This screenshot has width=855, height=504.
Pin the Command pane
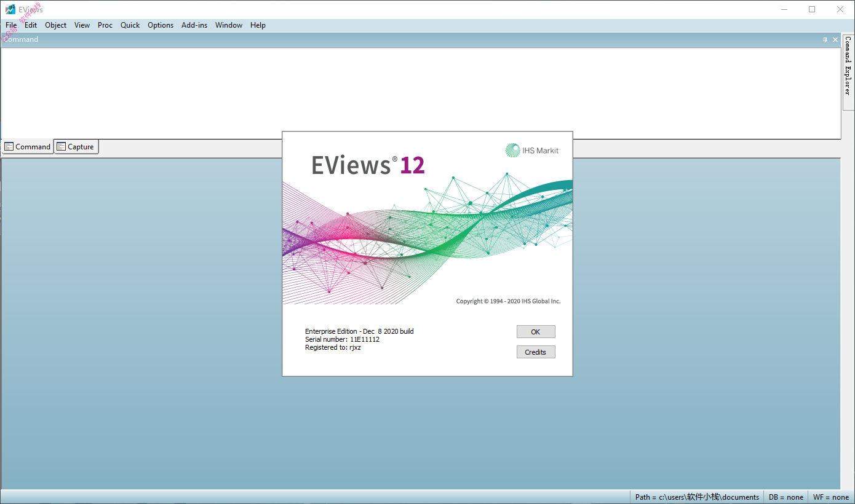coord(825,39)
